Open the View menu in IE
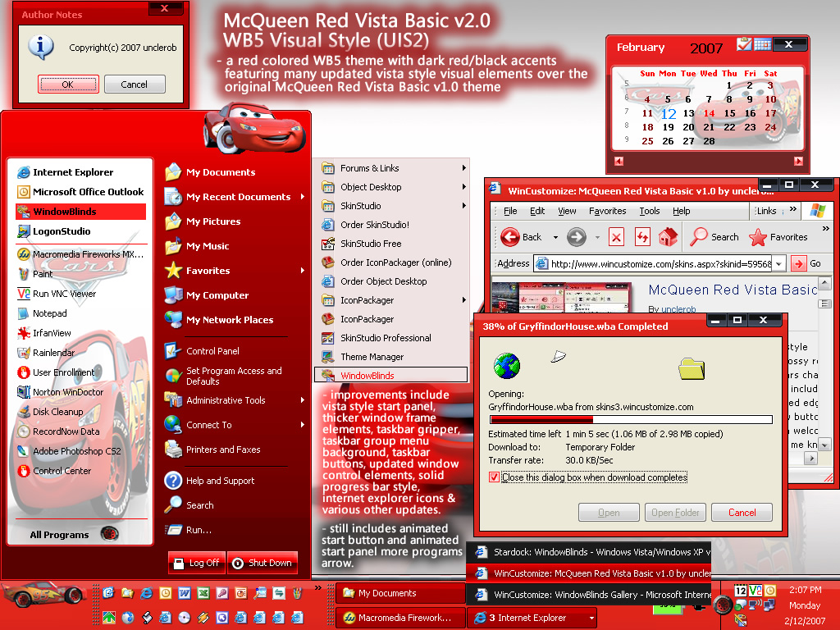The height and width of the screenshot is (630, 840). [x=567, y=211]
